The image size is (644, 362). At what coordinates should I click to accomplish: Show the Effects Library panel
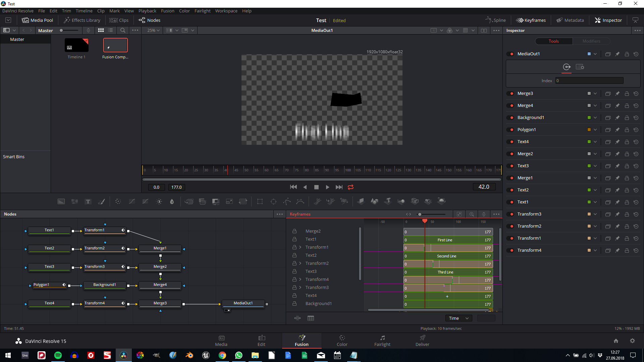tap(82, 20)
